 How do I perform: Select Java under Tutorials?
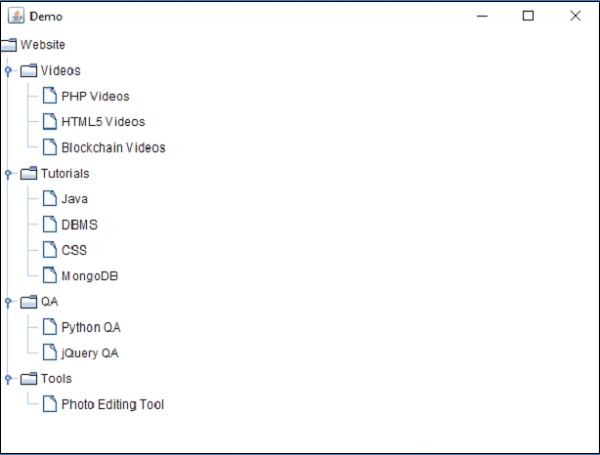[74, 199]
